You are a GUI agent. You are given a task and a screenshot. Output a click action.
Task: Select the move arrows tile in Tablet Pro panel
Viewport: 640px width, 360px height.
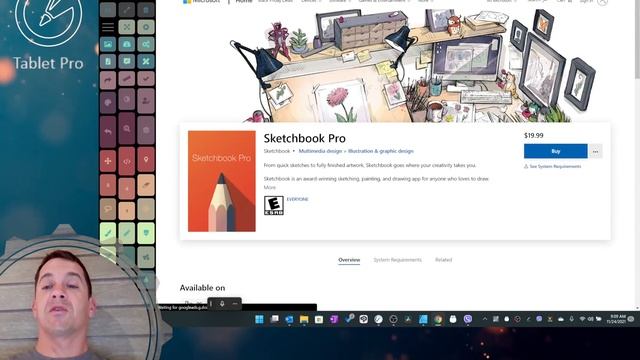tap(108, 161)
